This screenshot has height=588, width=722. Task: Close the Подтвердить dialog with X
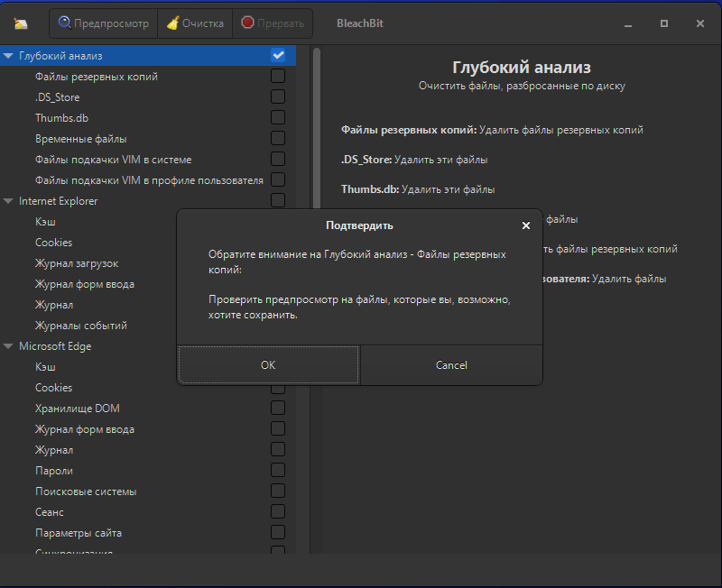pos(526,225)
